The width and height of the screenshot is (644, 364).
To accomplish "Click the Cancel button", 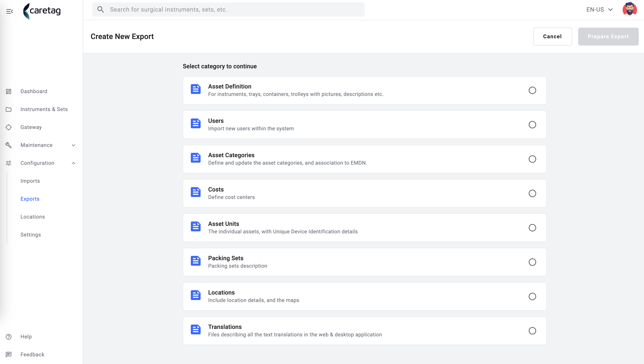I will [553, 37].
